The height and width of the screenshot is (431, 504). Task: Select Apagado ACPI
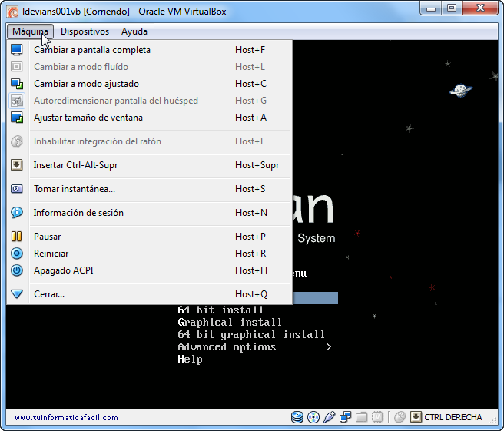point(150,270)
